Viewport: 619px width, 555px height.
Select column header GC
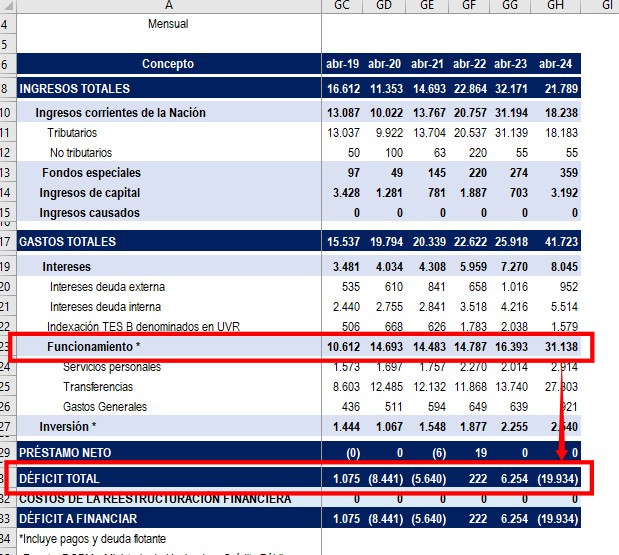tap(342, 6)
